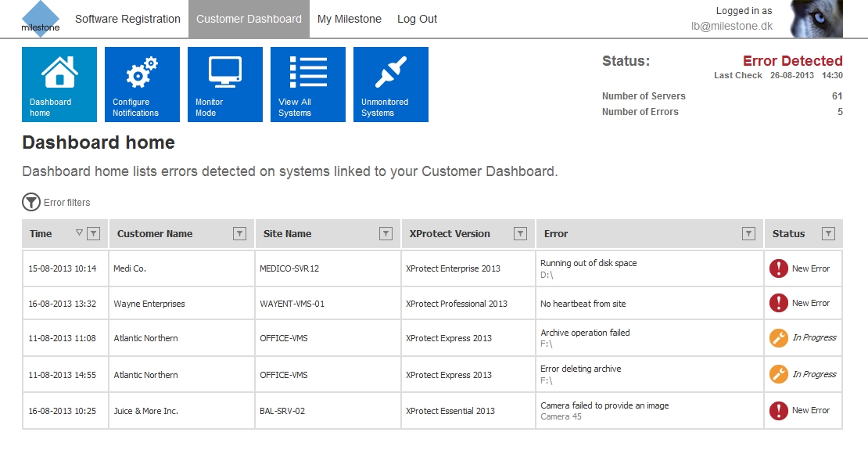This screenshot has height=461, width=868.
Task: Click the Archive operation failed error
Action: (x=585, y=333)
